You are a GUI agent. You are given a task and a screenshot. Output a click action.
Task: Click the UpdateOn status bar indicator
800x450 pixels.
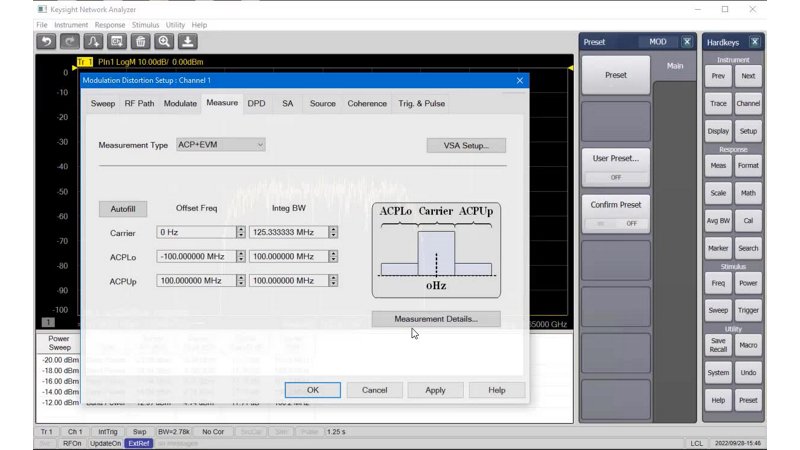(x=105, y=443)
